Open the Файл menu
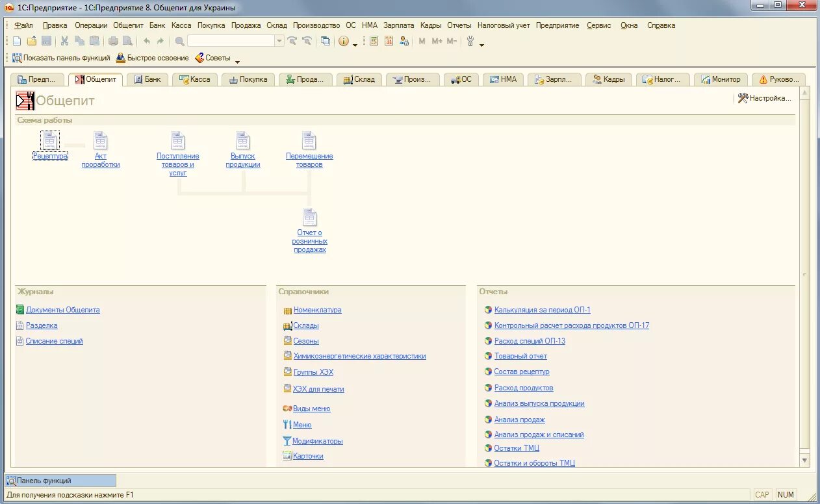The width and height of the screenshot is (820, 504). [x=23, y=25]
